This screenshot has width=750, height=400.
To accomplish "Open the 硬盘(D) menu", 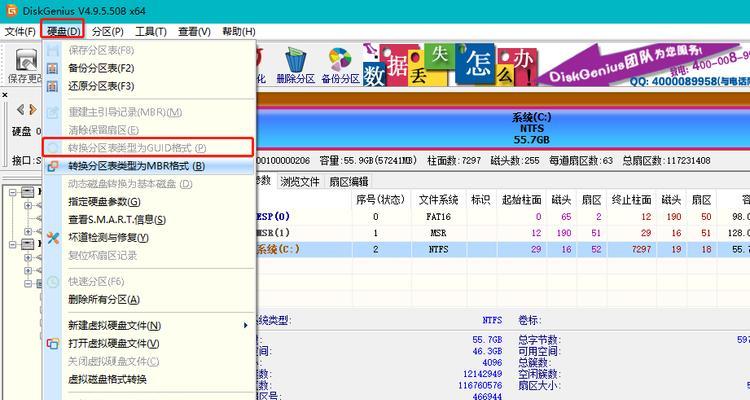I will point(63,32).
